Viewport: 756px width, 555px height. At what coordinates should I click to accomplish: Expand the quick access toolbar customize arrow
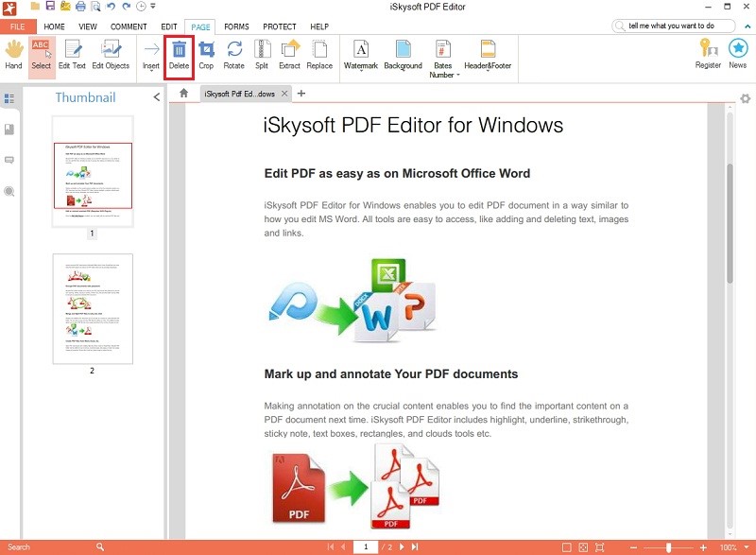pyautogui.click(x=153, y=7)
